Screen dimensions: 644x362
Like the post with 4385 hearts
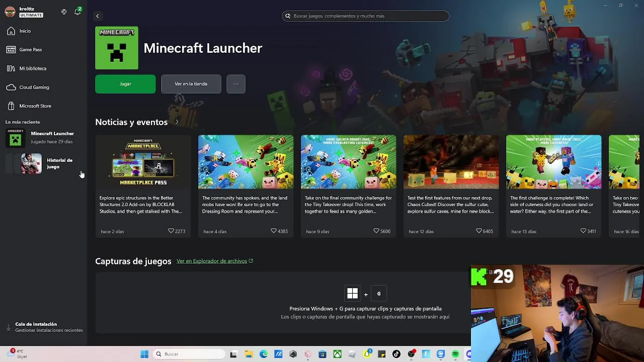274,231
